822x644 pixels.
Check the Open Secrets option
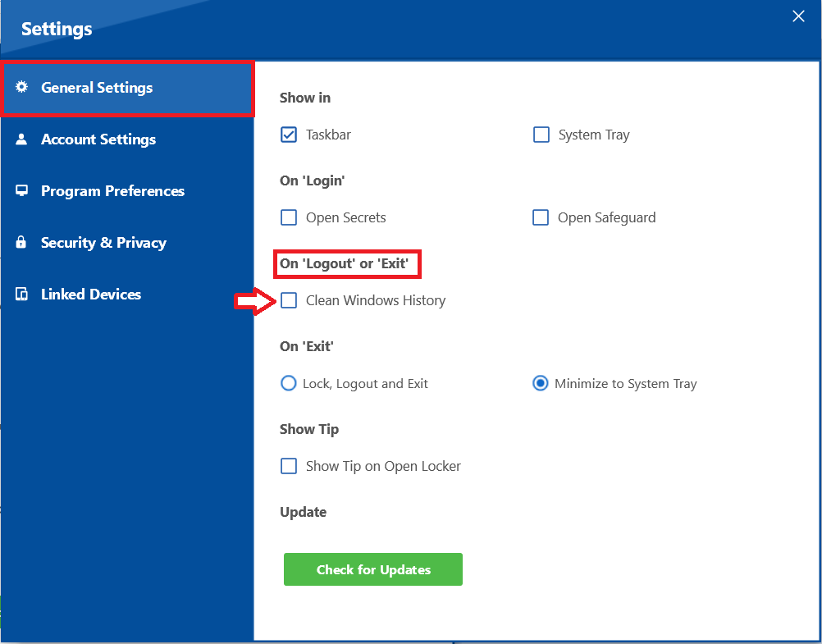coord(289,217)
